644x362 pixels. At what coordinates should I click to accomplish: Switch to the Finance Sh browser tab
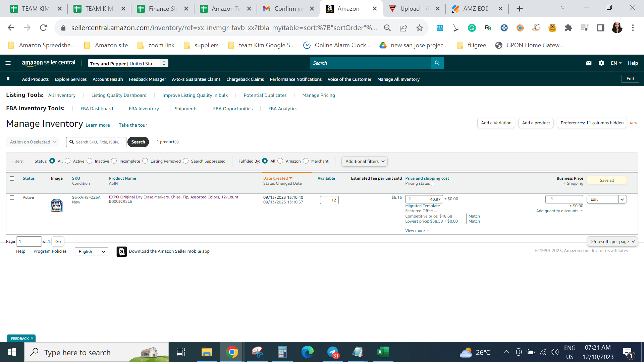tap(162, 9)
